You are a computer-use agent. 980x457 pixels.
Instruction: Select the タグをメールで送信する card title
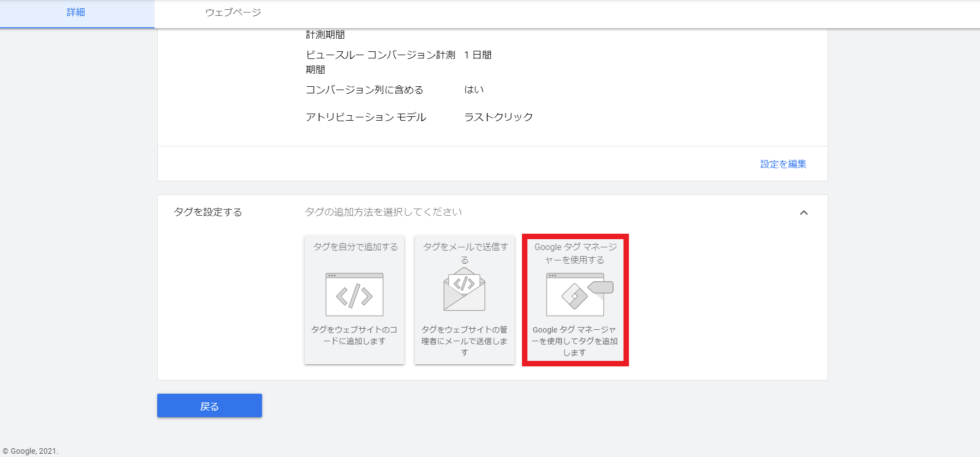coord(465,253)
